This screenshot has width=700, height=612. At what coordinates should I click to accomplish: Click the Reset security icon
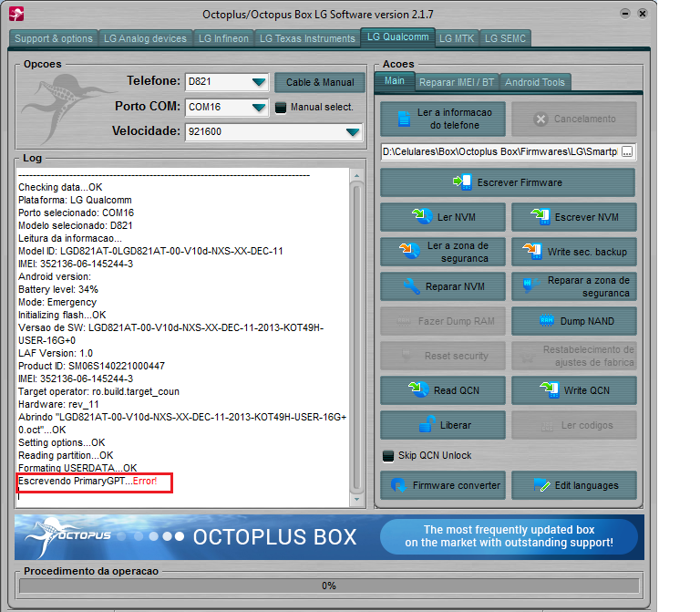pos(407,355)
